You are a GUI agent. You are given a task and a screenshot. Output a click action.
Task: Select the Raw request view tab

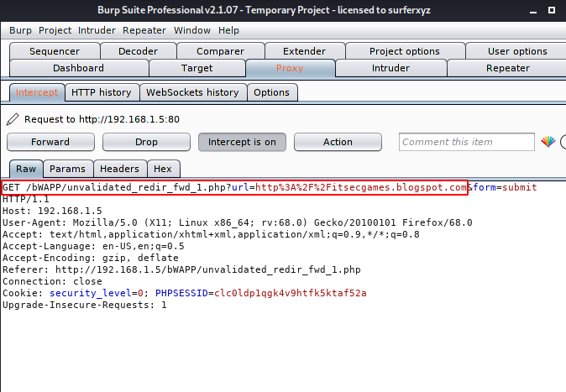tap(26, 169)
